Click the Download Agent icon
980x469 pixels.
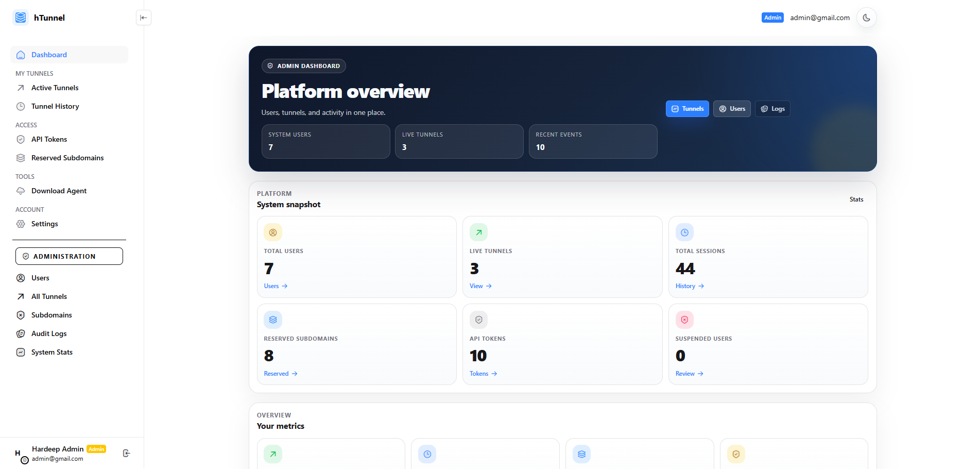click(x=21, y=191)
